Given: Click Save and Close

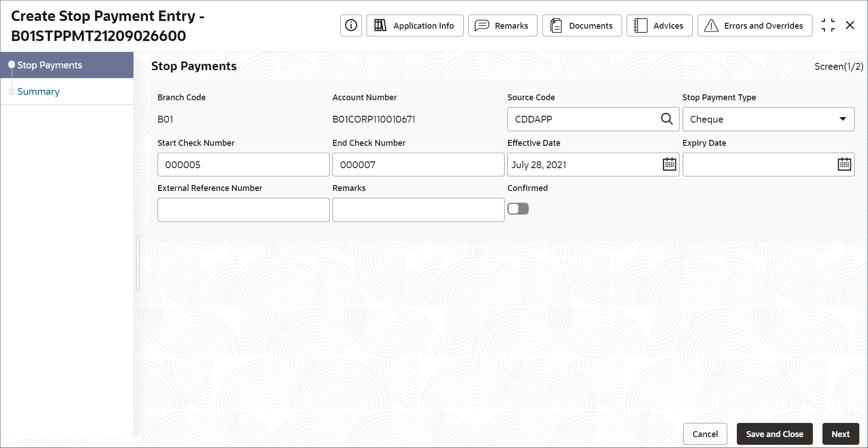Looking at the screenshot, I should click(x=775, y=434).
